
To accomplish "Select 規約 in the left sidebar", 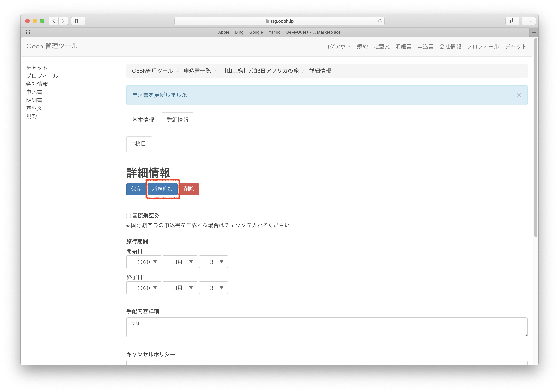I will (31, 116).
